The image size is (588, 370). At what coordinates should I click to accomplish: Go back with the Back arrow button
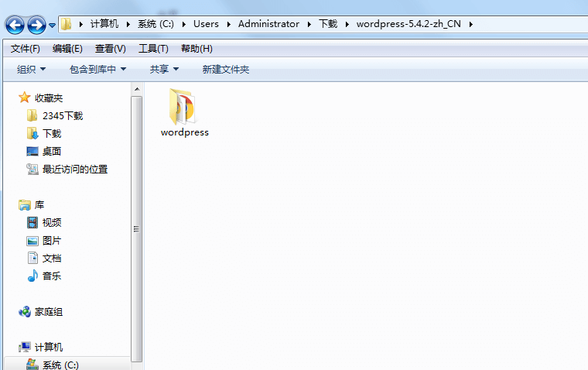coord(15,25)
